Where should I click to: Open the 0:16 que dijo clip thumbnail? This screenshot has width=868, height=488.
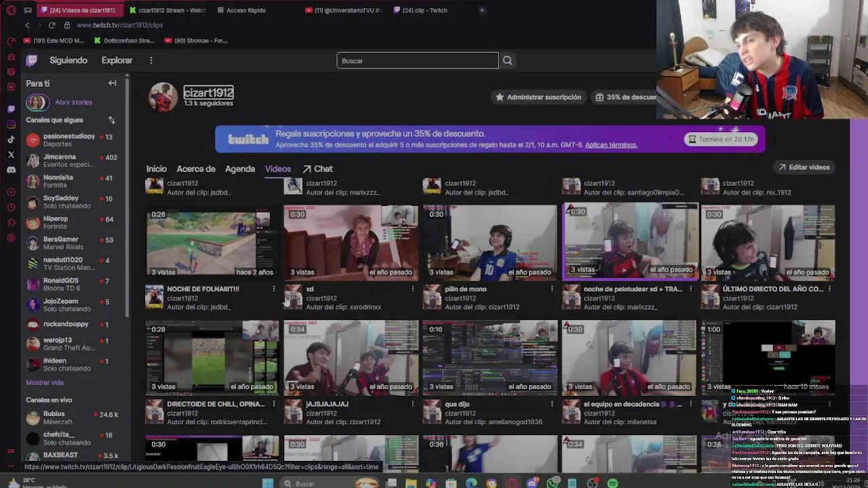(x=490, y=357)
